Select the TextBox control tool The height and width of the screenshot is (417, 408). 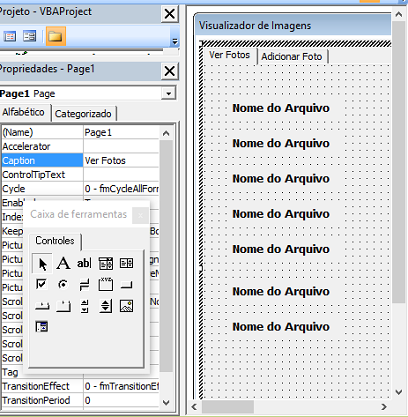pos(84,263)
